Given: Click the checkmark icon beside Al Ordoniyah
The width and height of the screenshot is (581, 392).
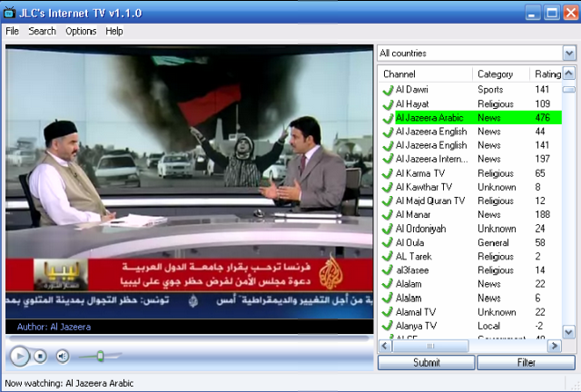Looking at the screenshot, I should pyautogui.click(x=388, y=229).
